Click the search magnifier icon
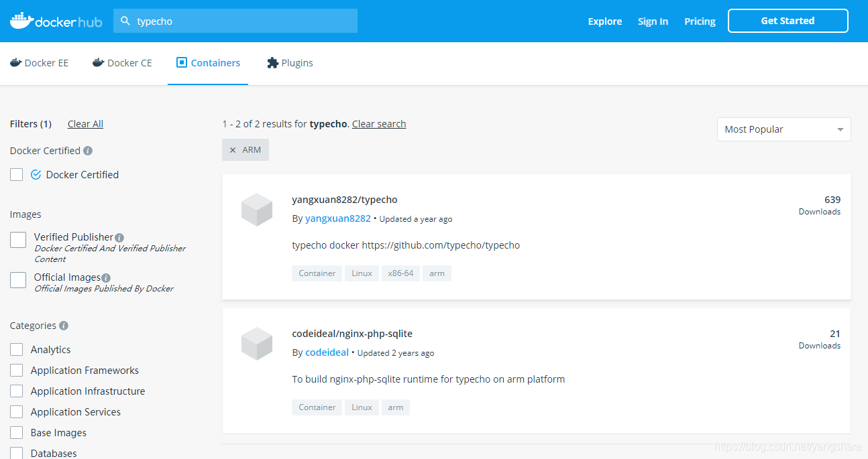Viewport: 868px width, 459px height. tap(125, 21)
